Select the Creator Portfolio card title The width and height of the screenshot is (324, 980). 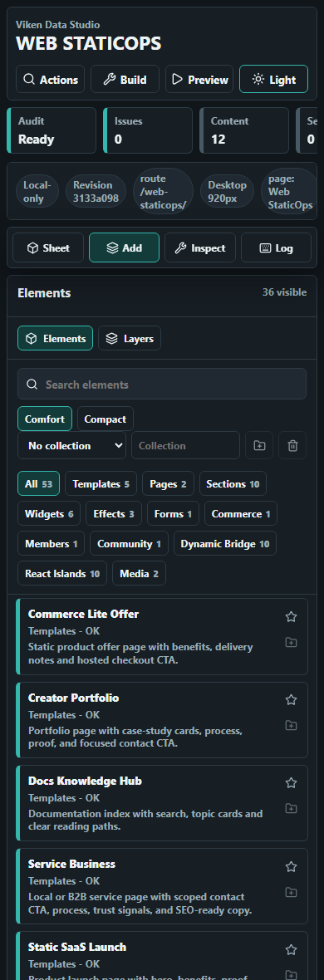(73, 698)
